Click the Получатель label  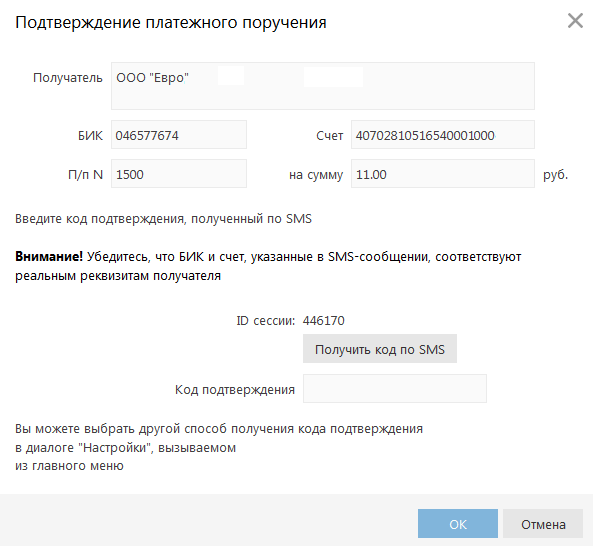pos(68,78)
